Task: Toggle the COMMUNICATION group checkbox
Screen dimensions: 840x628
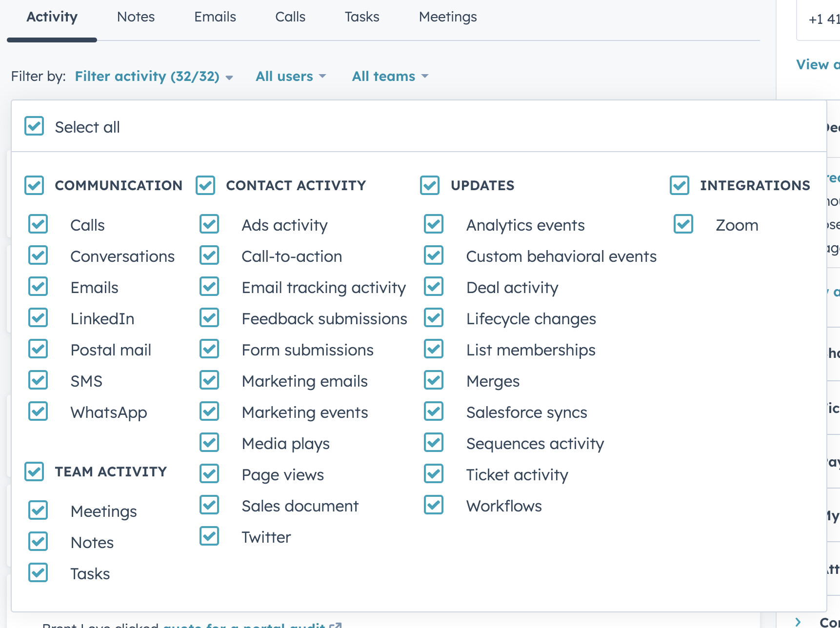Action: (x=34, y=185)
